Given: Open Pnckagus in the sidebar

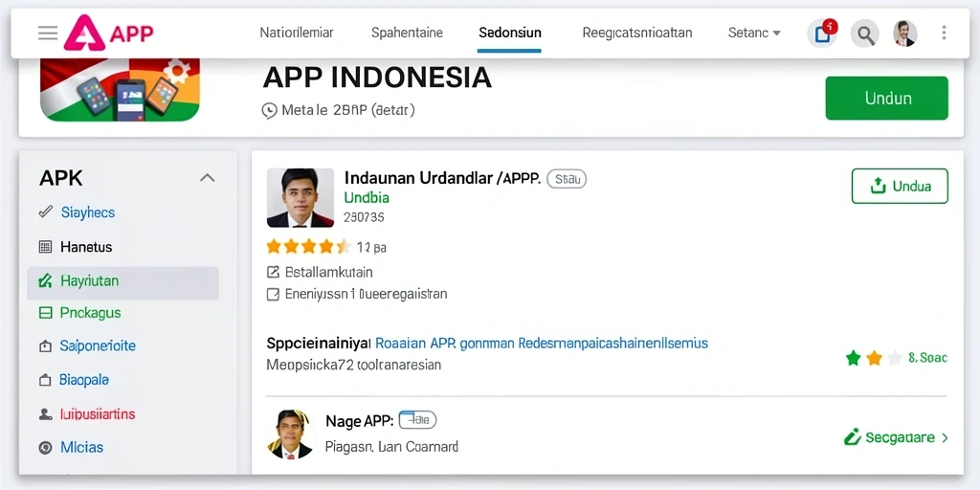Looking at the screenshot, I should pyautogui.click(x=91, y=313).
